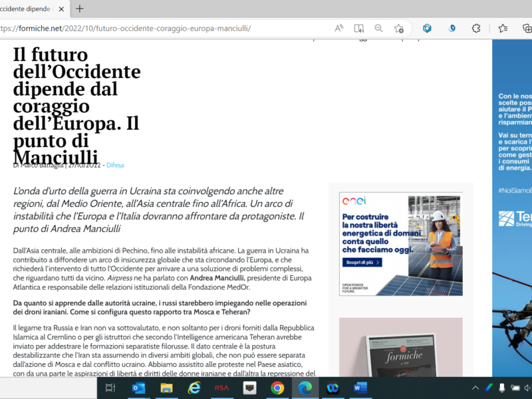Open Webex from the taskbar
The image size is (532, 399).
pyautogui.click(x=333, y=388)
